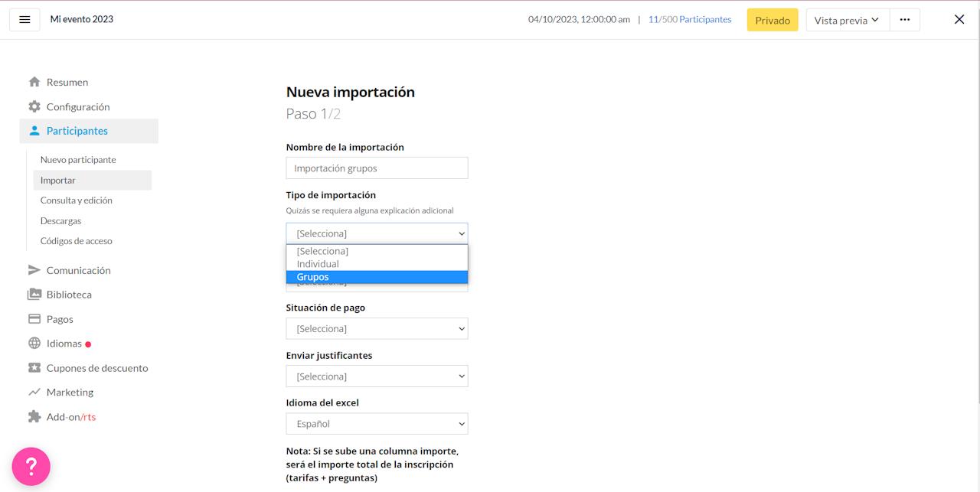Open the Enviar justificantes dropdown
Viewport: 980px width, 492px height.
click(x=377, y=376)
